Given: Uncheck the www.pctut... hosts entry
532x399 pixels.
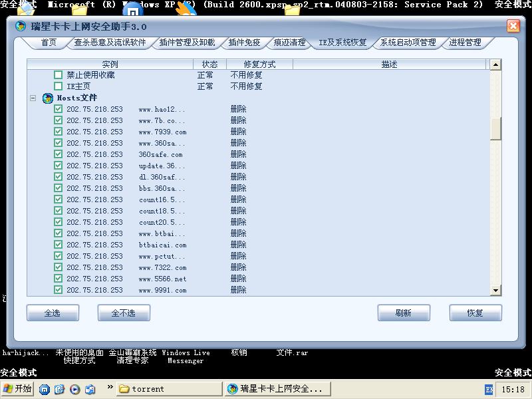Looking at the screenshot, I should tap(59, 256).
